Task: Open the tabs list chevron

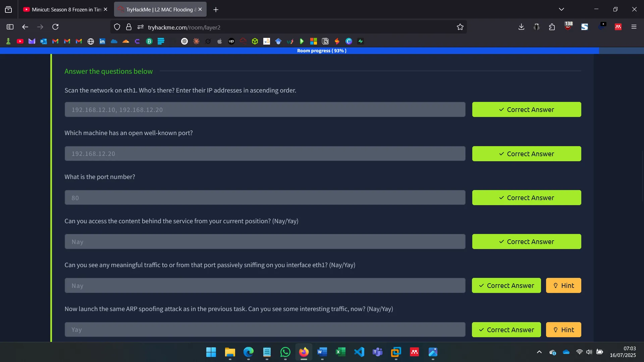Action: (x=562, y=9)
